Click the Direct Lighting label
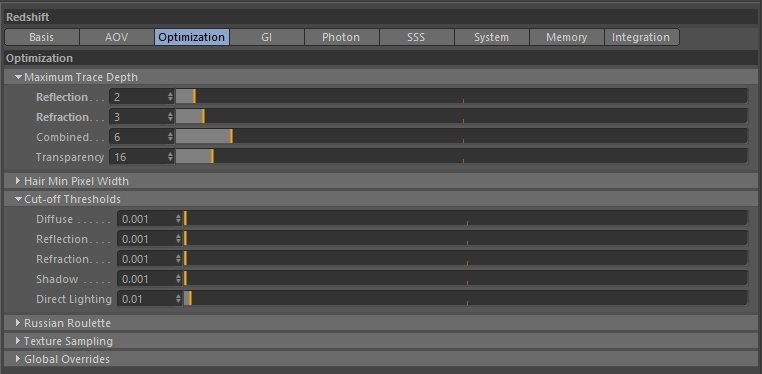The width and height of the screenshot is (762, 374). tap(74, 299)
